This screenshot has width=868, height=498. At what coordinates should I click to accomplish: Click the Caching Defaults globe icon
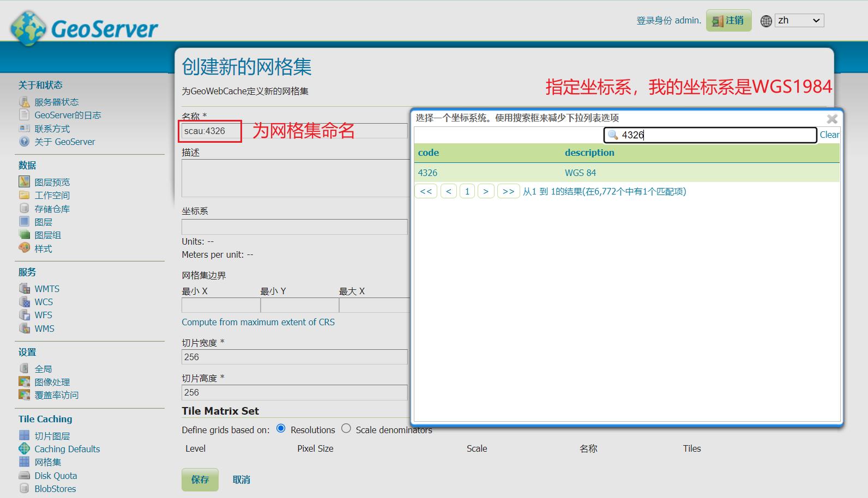25,449
